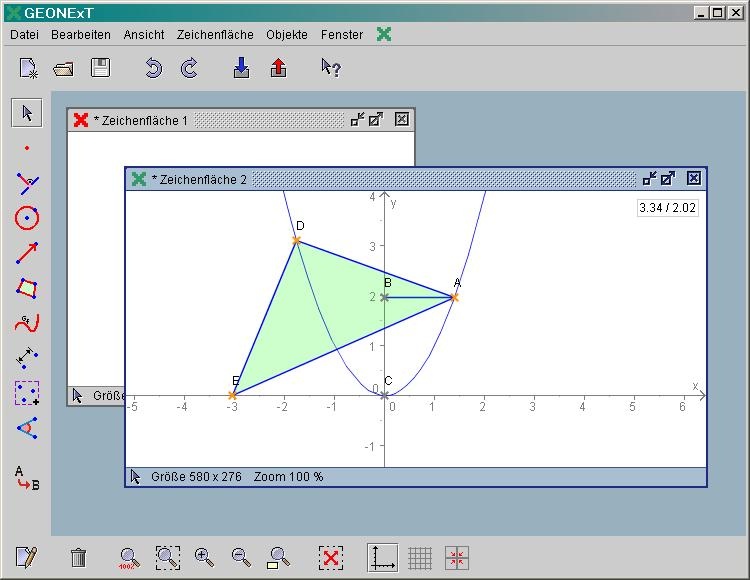
Task: Select the distance measuring tool
Action: (27, 357)
